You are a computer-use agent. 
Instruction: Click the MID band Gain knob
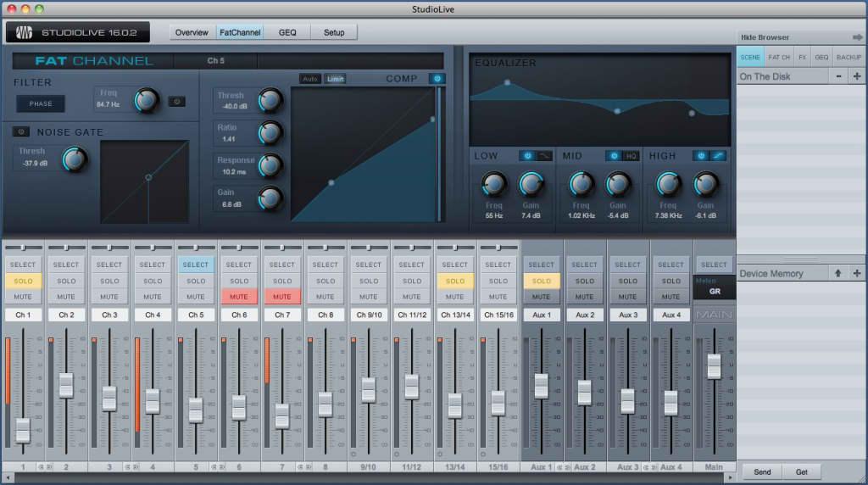click(x=618, y=184)
